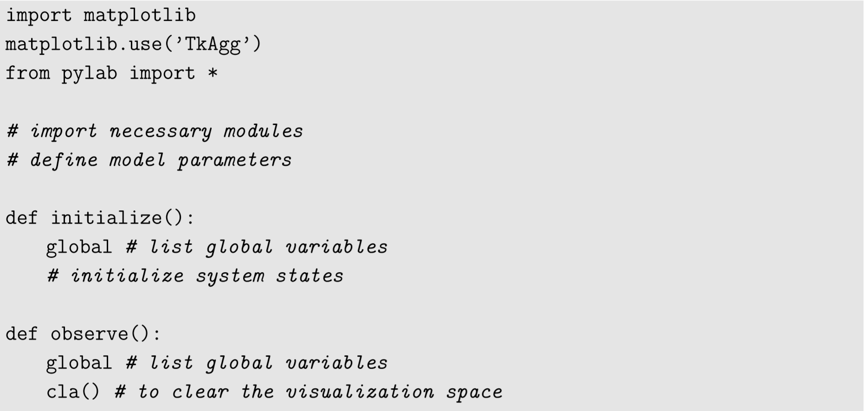Click 'global' keyword inside observe function
868x411 pixels.
coord(79,363)
